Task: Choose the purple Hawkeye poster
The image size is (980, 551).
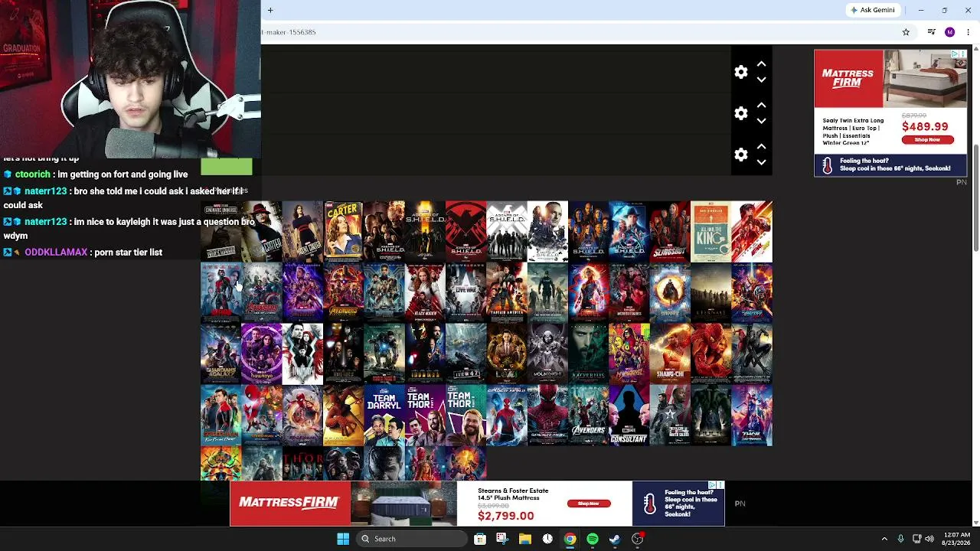Action: click(x=261, y=354)
